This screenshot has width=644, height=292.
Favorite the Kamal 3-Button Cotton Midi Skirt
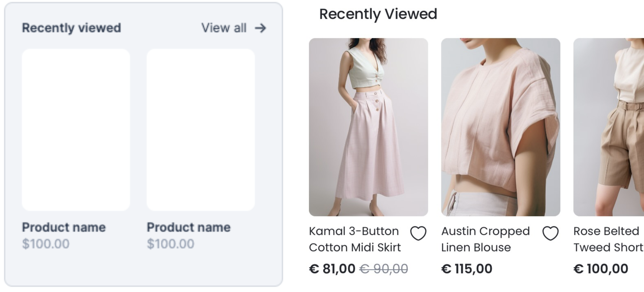[x=418, y=233]
